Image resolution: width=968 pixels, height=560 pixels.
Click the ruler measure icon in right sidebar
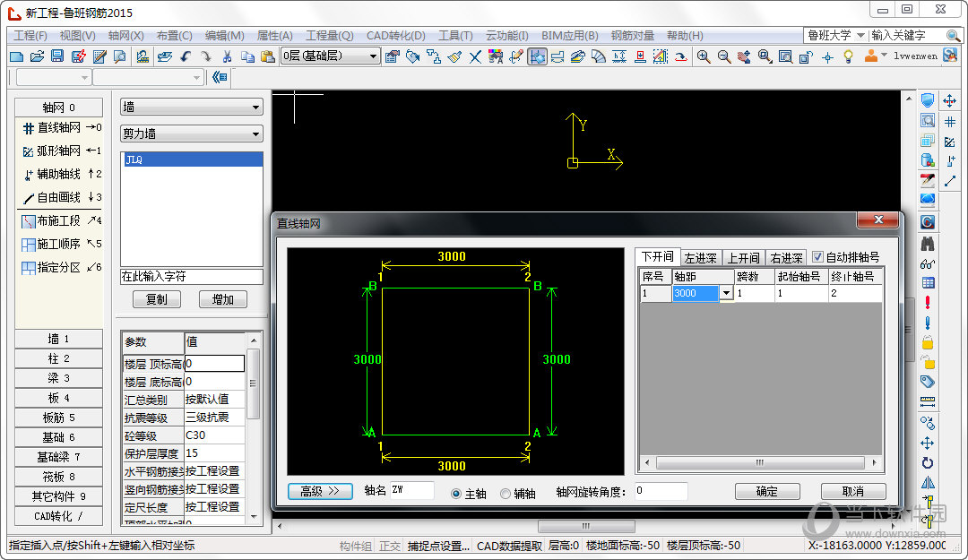pos(928,402)
